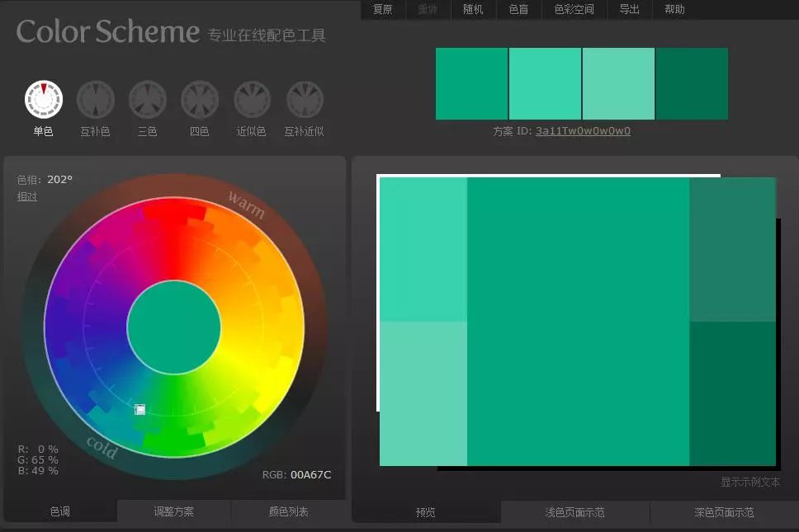Viewport: 799px width, 532px height.
Task: Click the R: 0 % value
Action: pos(38,449)
